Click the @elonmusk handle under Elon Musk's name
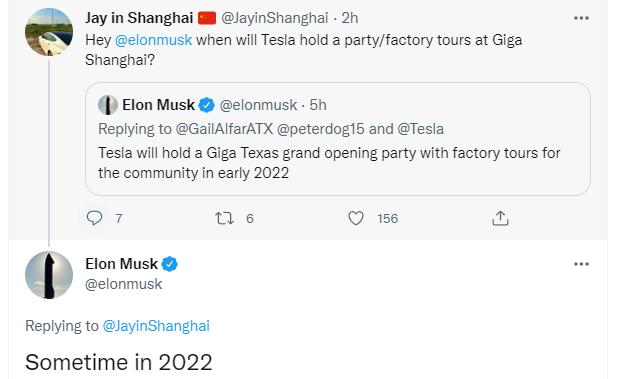Image resolution: width=627 pixels, height=379 pixels. point(124,284)
